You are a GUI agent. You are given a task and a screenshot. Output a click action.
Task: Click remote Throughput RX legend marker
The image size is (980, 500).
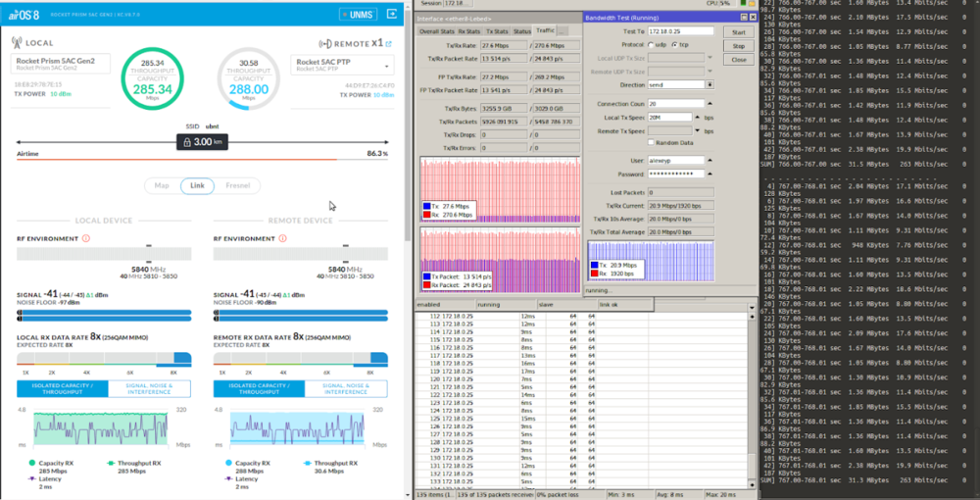tap(308, 463)
